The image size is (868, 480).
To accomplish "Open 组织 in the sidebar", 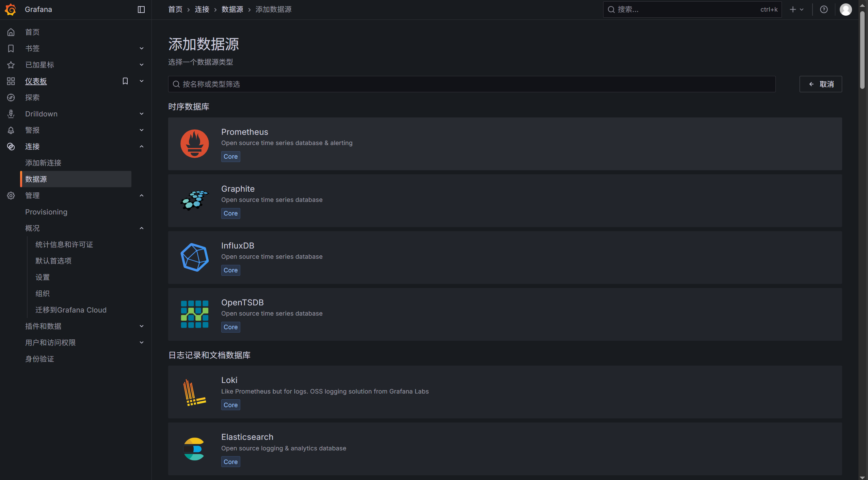I will click(x=43, y=293).
